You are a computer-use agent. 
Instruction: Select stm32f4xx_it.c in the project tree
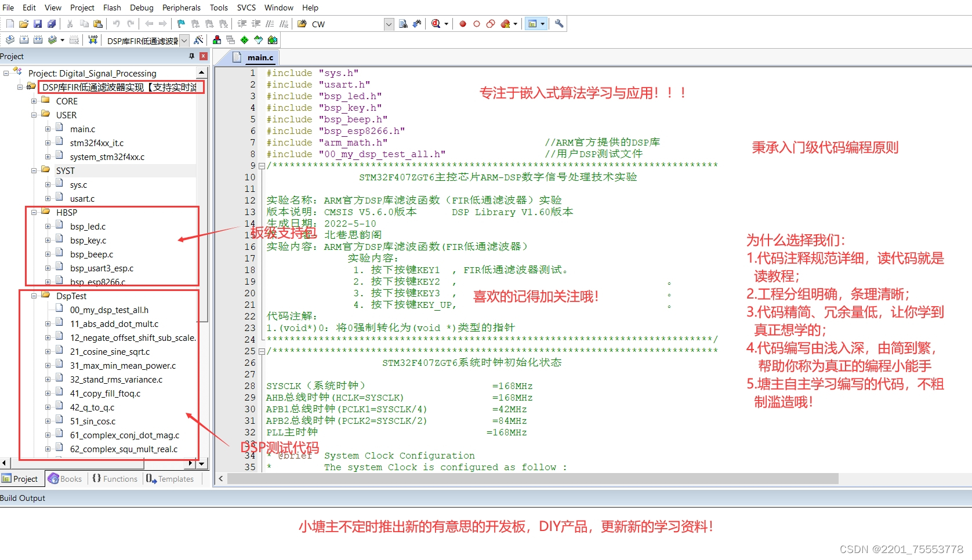[x=97, y=143]
